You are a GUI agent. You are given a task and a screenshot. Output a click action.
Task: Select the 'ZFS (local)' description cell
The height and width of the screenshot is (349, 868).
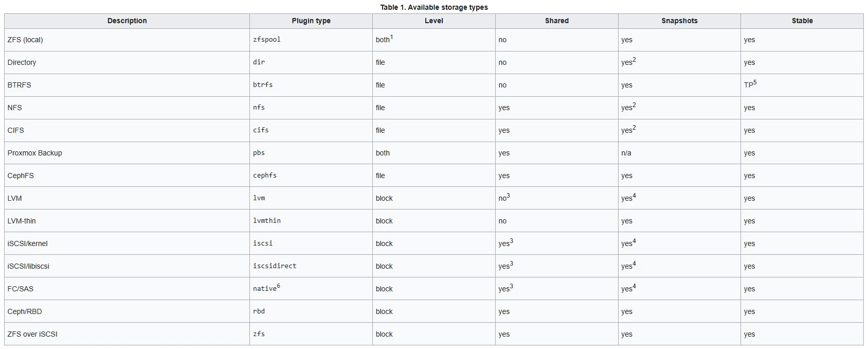tap(127, 40)
